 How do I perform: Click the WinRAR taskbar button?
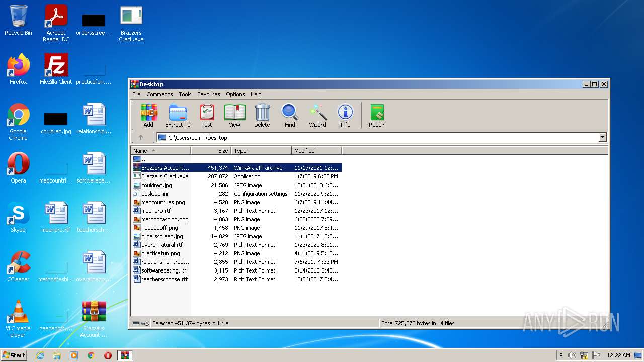pos(125,355)
